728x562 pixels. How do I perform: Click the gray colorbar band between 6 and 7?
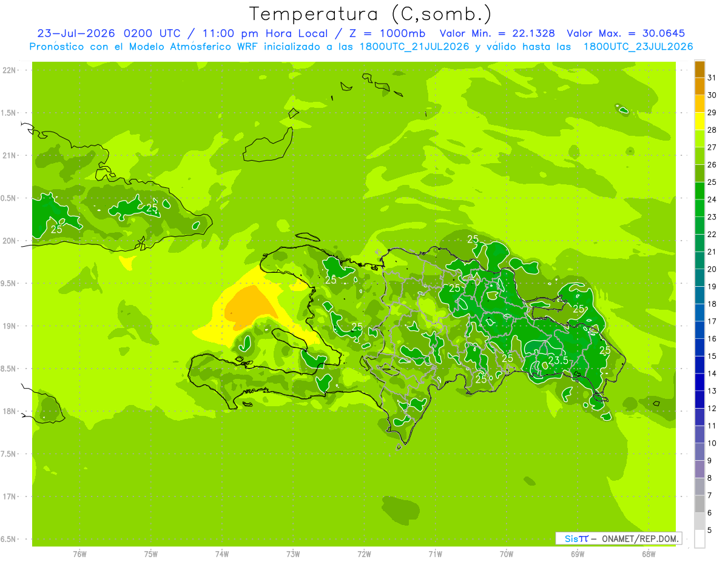click(699, 504)
